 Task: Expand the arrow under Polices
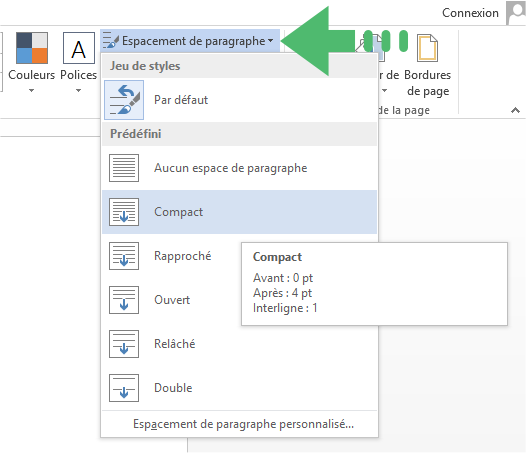(78, 90)
